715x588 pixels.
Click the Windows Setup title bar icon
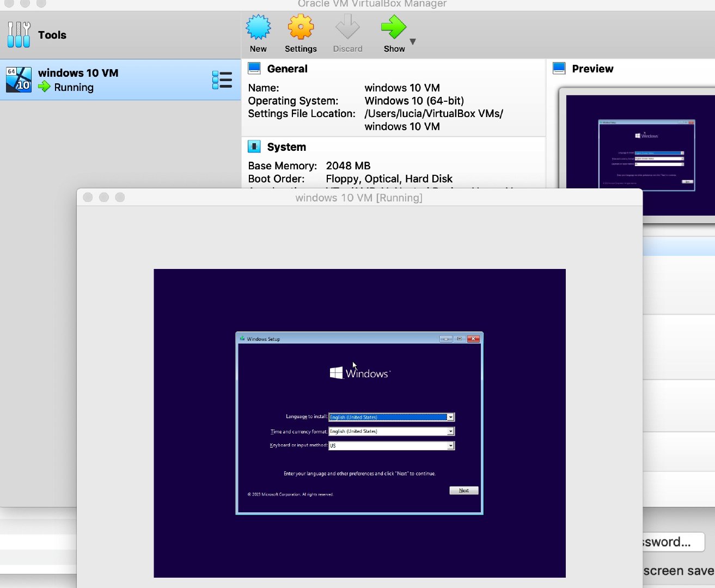(242, 339)
